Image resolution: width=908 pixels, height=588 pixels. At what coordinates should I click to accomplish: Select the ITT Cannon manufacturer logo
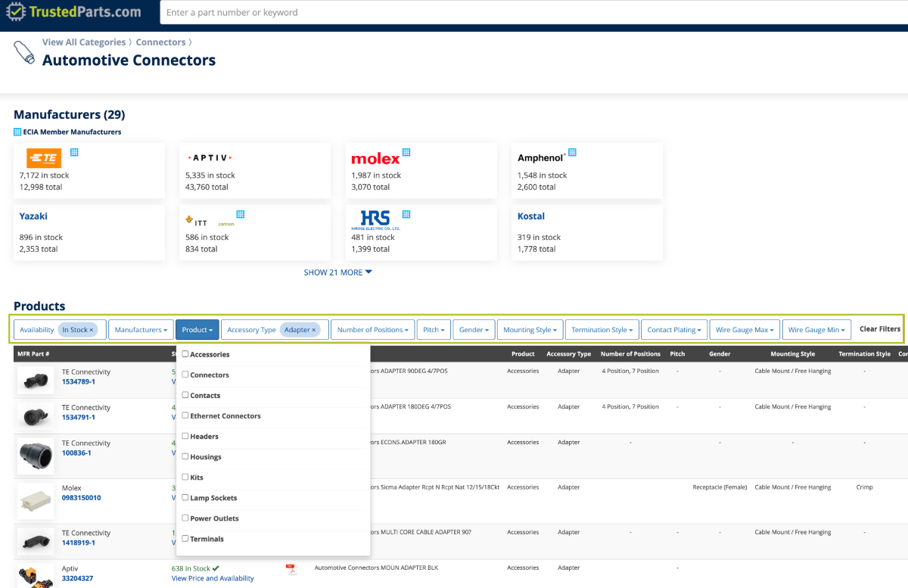point(210,221)
